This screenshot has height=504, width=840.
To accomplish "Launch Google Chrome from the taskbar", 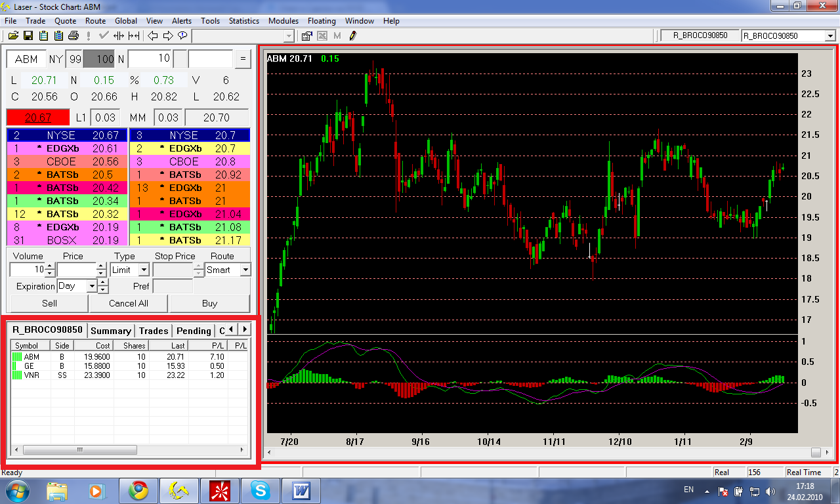I will pos(138,490).
